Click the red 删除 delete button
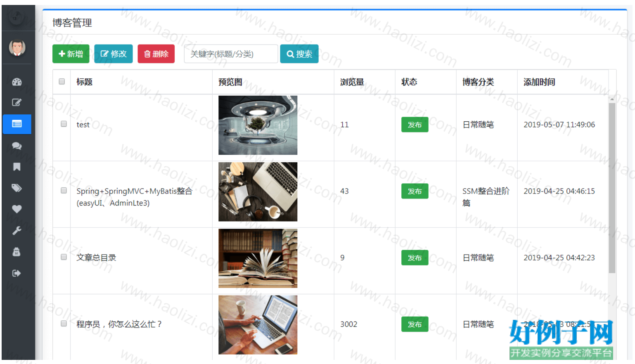Image resolution: width=635 pixels, height=364 pixels. pos(156,54)
